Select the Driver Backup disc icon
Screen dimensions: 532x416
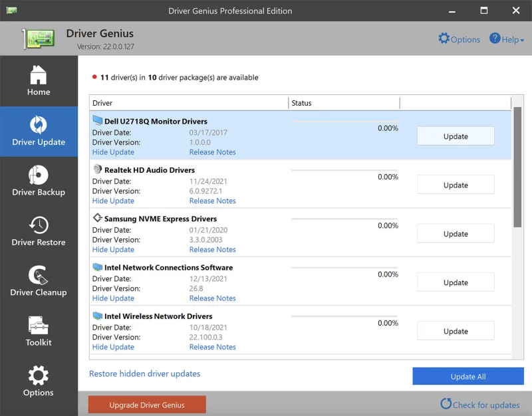click(39, 175)
